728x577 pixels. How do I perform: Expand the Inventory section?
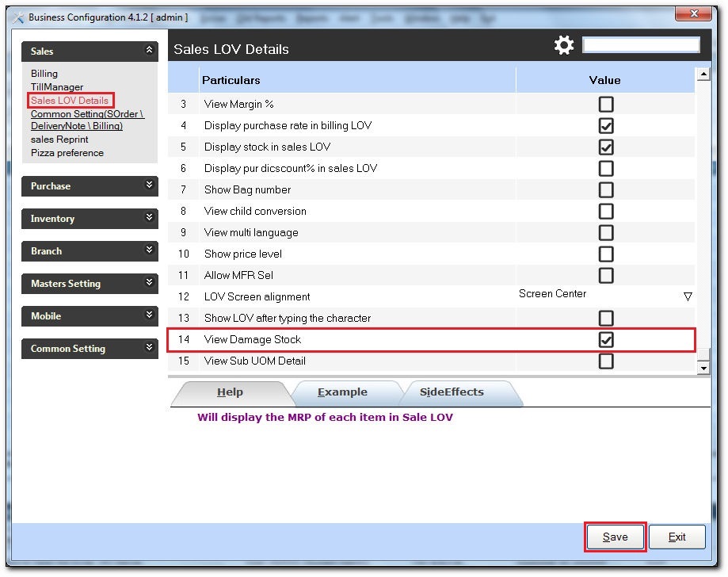point(149,217)
